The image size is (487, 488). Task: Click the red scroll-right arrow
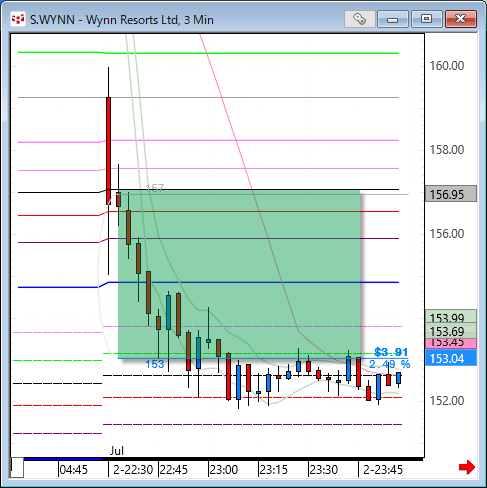point(467,467)
